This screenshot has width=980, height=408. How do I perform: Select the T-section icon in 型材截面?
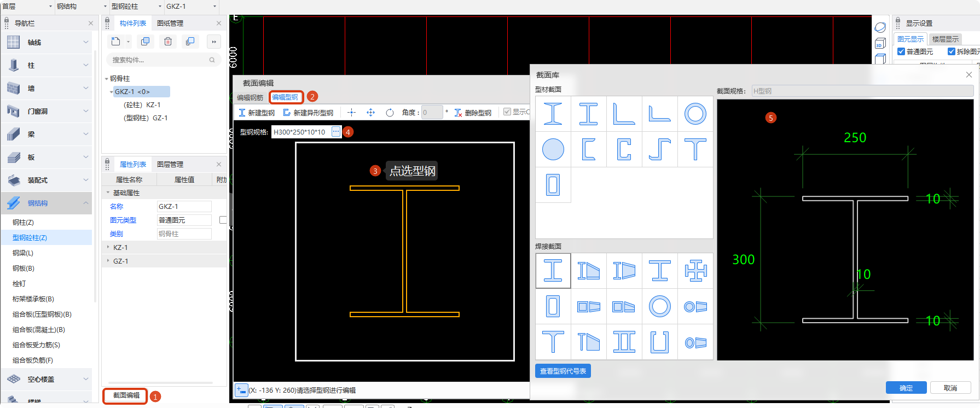tap(695, 149)
